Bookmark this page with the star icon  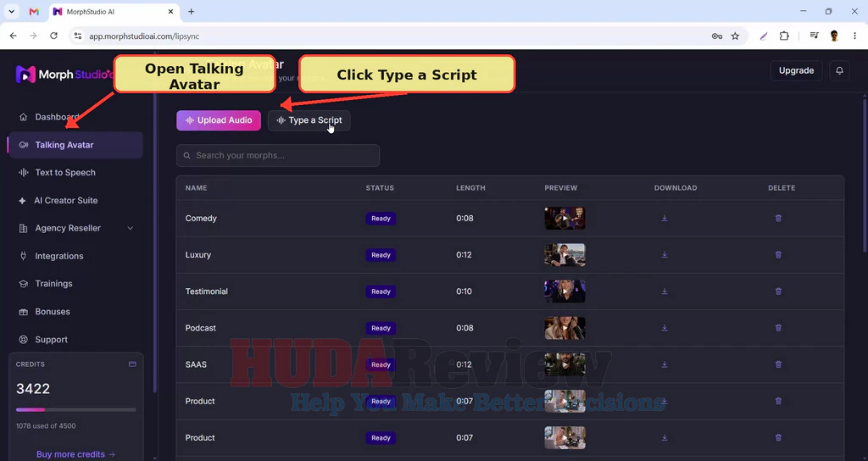[735, 36]
